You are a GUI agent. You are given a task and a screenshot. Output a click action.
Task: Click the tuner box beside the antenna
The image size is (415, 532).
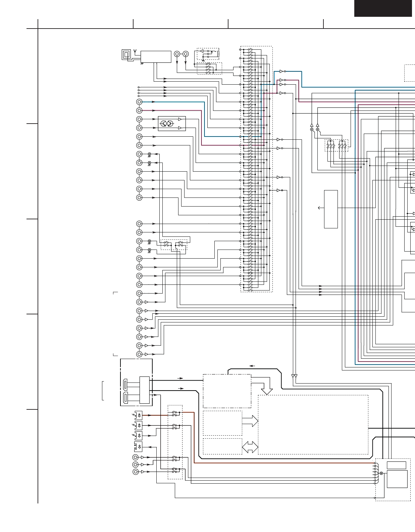pos(156,57)
